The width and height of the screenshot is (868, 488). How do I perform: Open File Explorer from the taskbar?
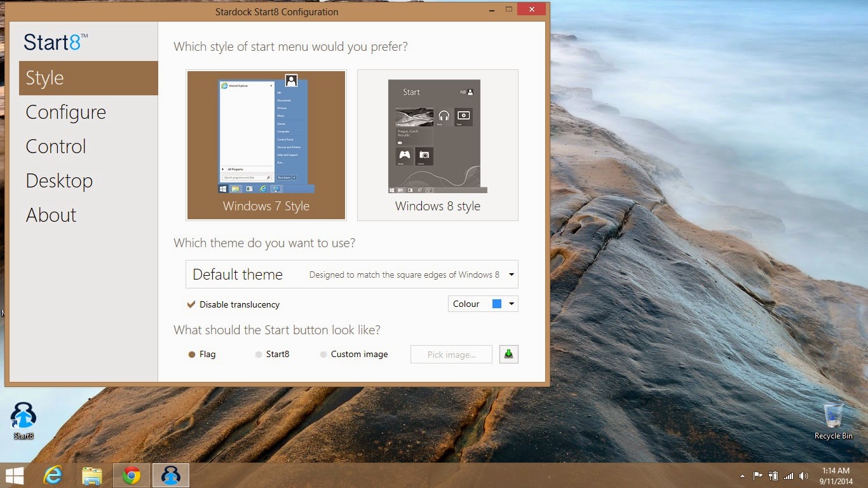92,475
